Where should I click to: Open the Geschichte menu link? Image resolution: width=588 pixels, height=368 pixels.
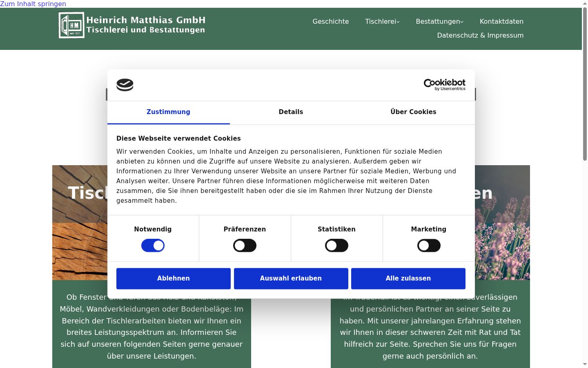click(331, 21)
